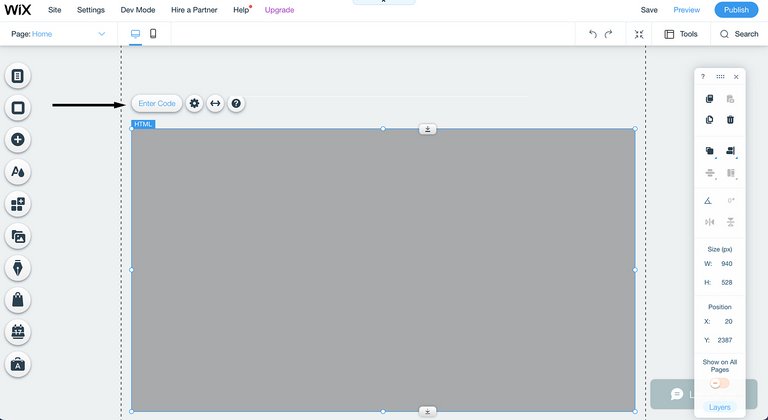The height and width of the screenshot is (420, 768).
Task: Open the Background panel in sidebar
Action: pyautogui.click(x=18, y=108)
